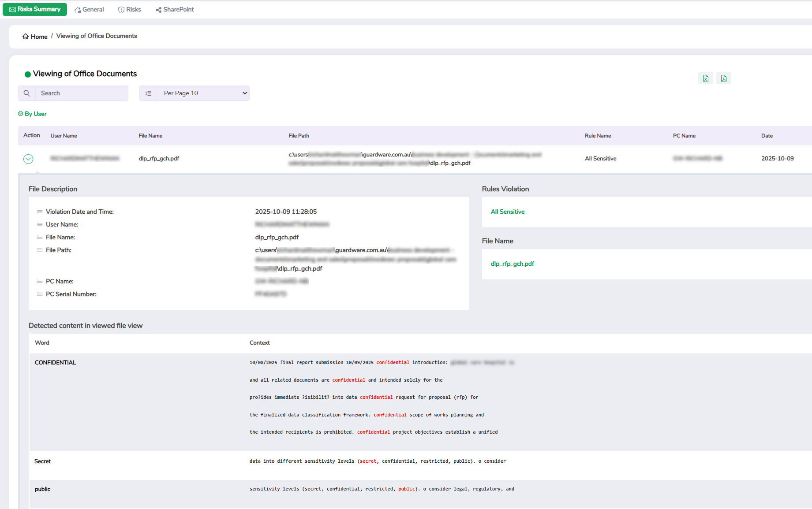Collapse the dlp_rfp_gch.pdf row details
812x509 pixels.
click(x=28, y=159)
